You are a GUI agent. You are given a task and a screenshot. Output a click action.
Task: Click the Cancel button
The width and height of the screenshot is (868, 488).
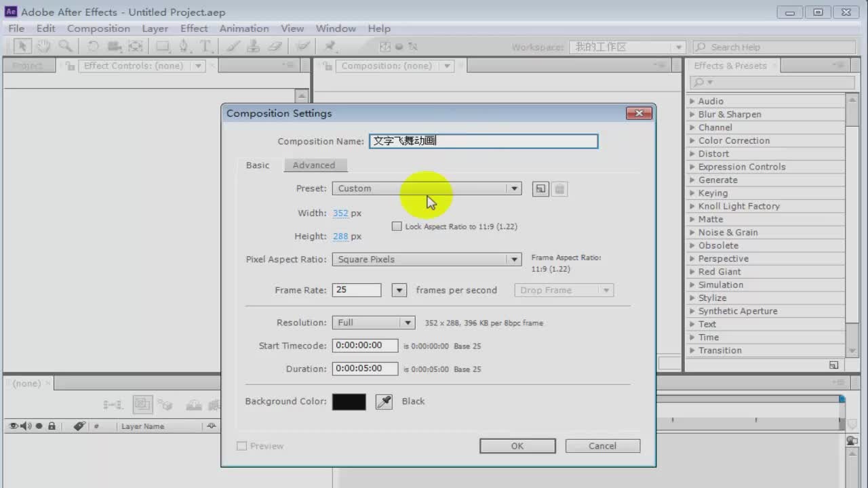coord(603,446)
